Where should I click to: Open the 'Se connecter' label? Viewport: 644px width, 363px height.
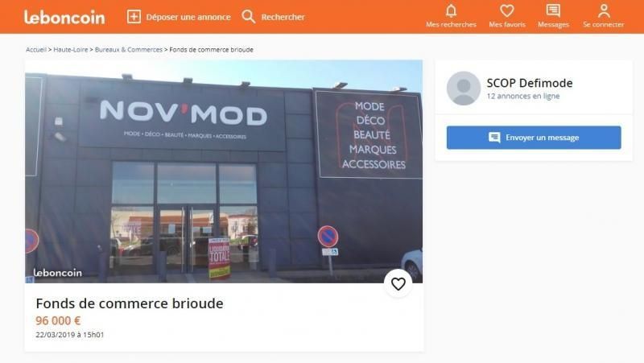[603, 25]
